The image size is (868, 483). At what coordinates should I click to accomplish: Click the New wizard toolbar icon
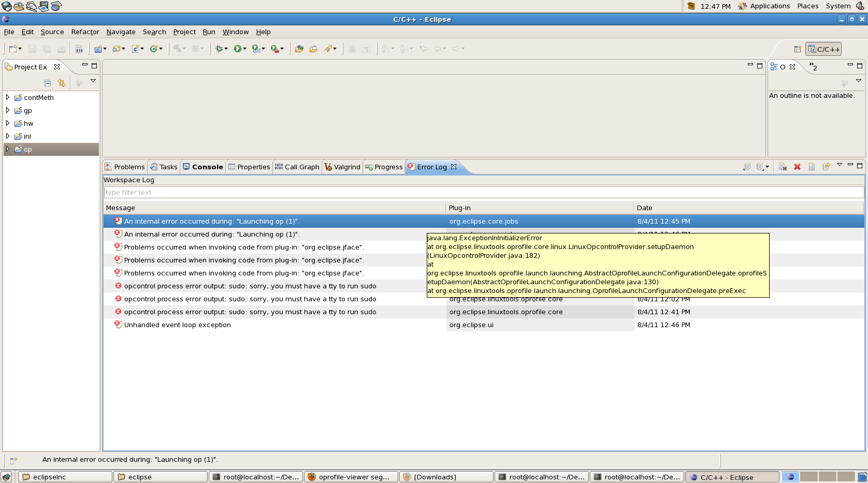coord(13,49)
